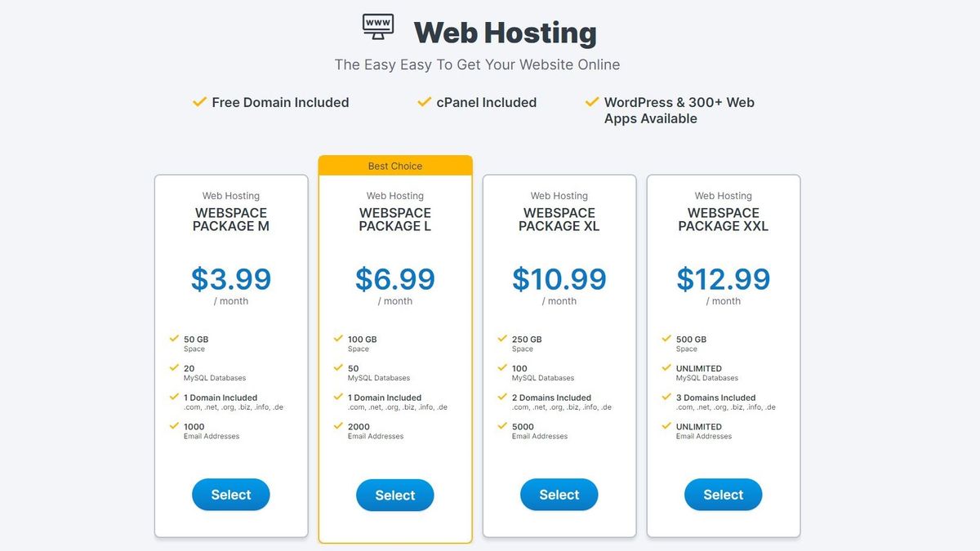Click the www monitor icon beside Web Hosting

click(378, 25)
